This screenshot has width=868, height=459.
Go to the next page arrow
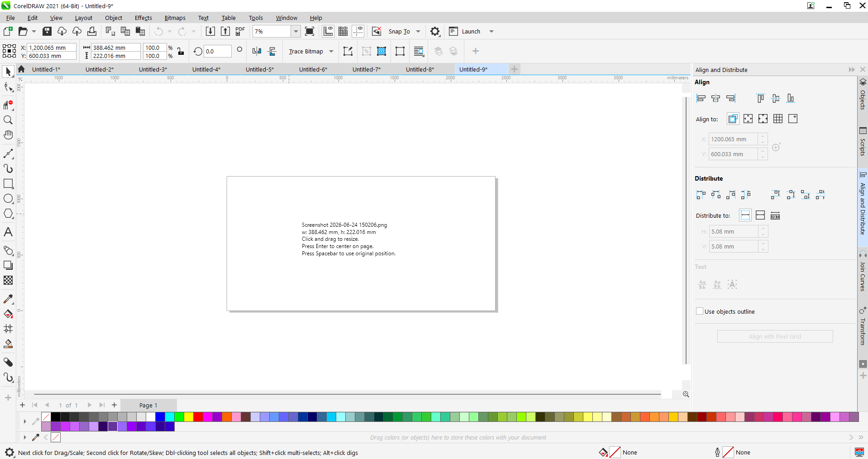89,405
